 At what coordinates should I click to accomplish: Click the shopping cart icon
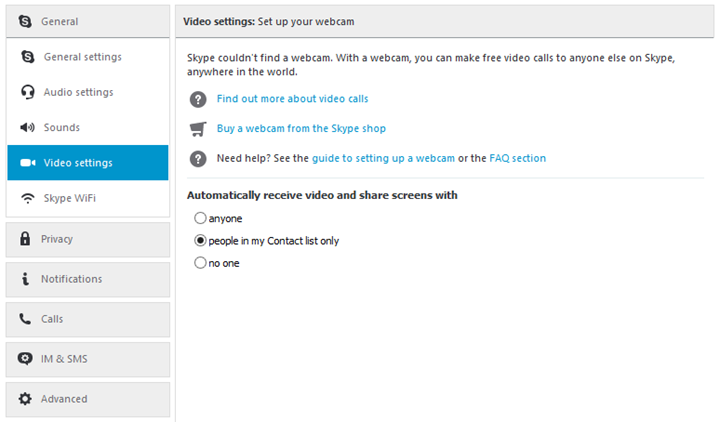coord(198,129)
